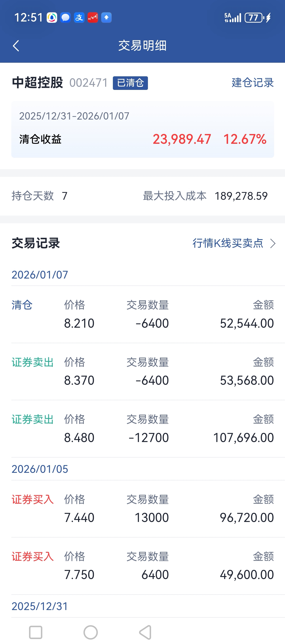Open the 建仓记录 link

click(x=252, y=83)
